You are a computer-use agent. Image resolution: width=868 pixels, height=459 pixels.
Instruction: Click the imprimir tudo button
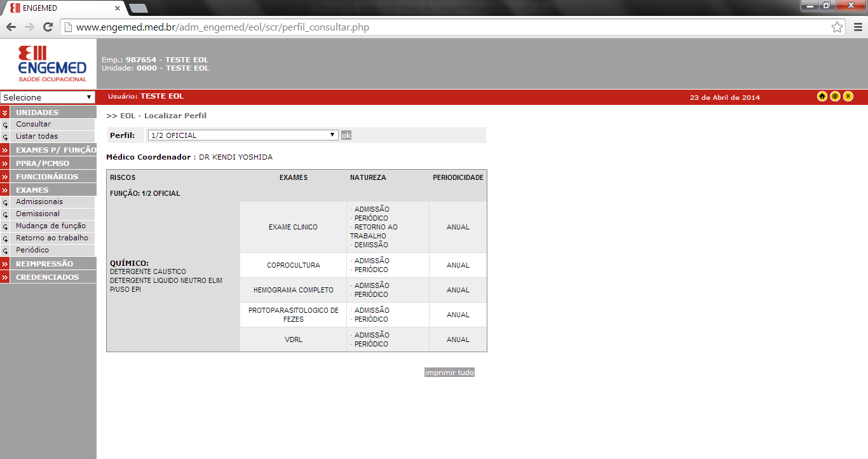[x=449, y=373]
